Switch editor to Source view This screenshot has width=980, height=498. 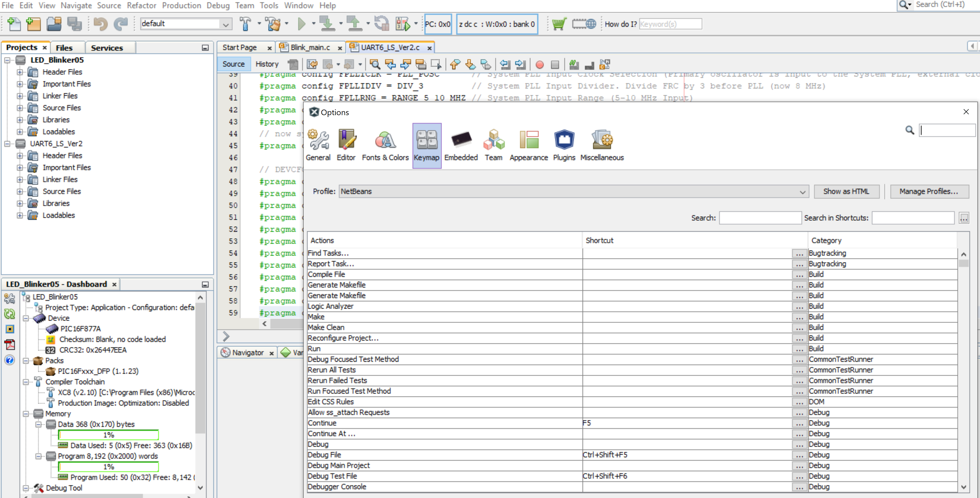click(234, 64)
